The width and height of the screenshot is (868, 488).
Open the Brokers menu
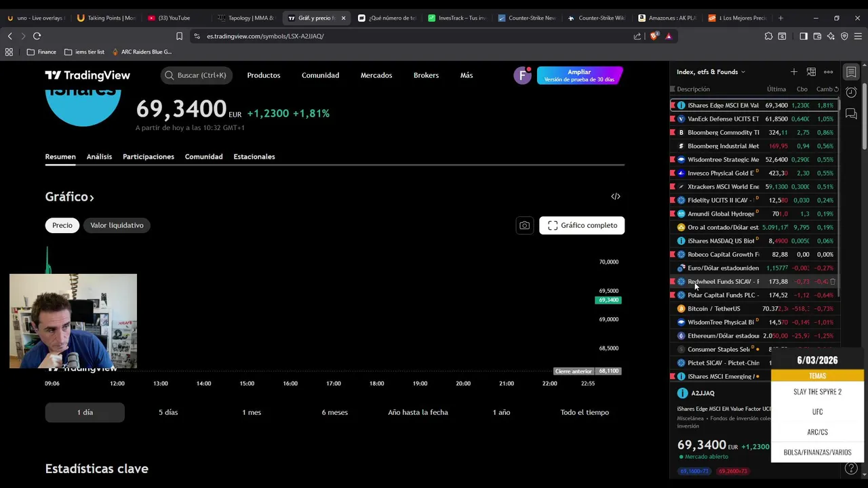point(426,75)
